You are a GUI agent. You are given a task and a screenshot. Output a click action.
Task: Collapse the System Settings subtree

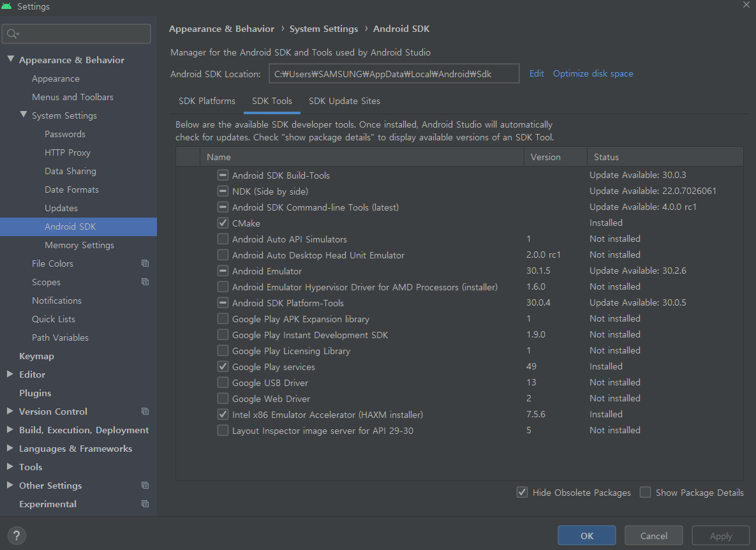[x=23, y=115]
